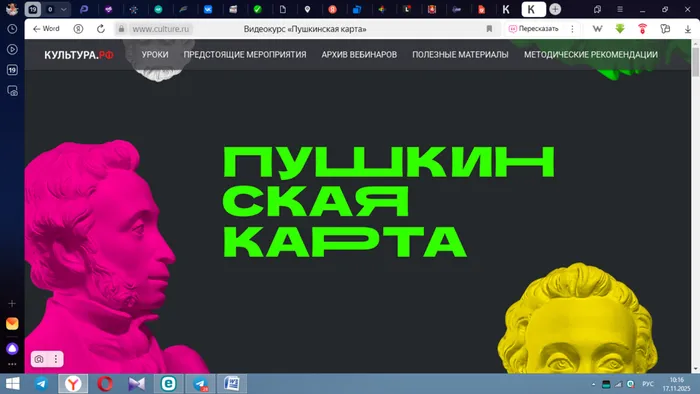700x394 pixels.
Task: Add a sidebar app with plus
Action: [x=12, y=303]
